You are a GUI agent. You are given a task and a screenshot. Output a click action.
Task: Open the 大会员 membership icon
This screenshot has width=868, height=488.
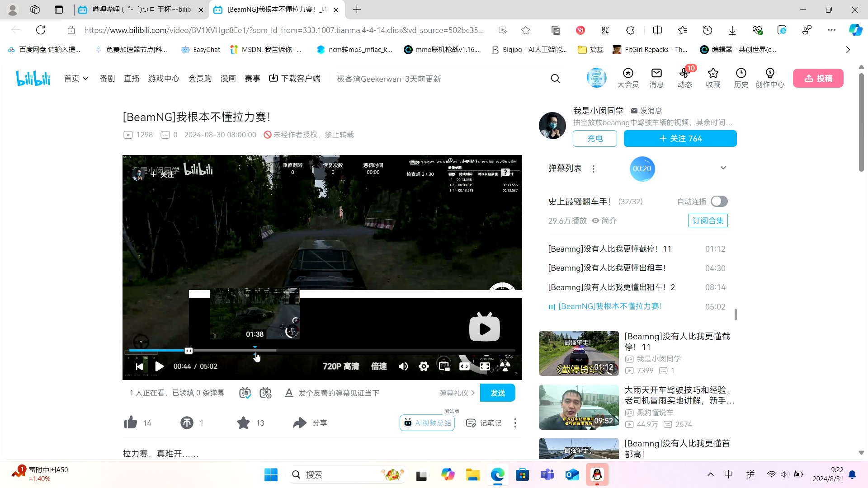628,78
